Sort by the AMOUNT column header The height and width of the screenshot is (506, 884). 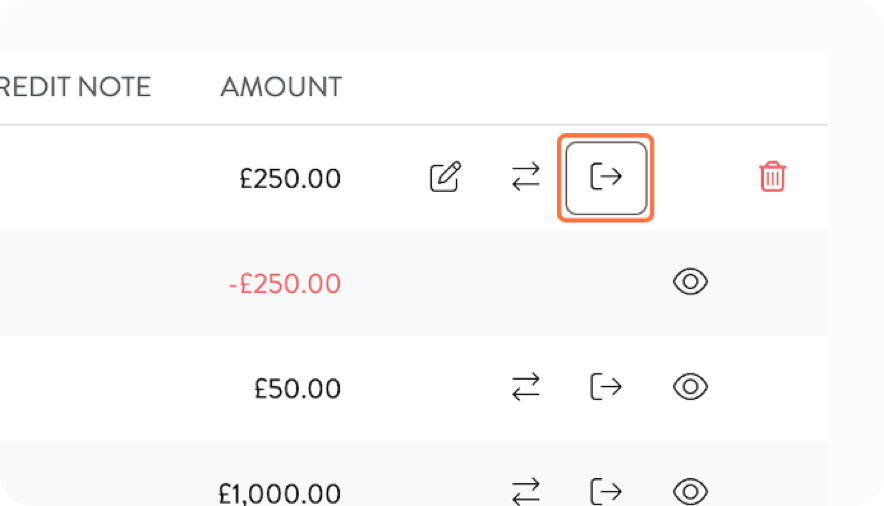click(x=281, y=87)
